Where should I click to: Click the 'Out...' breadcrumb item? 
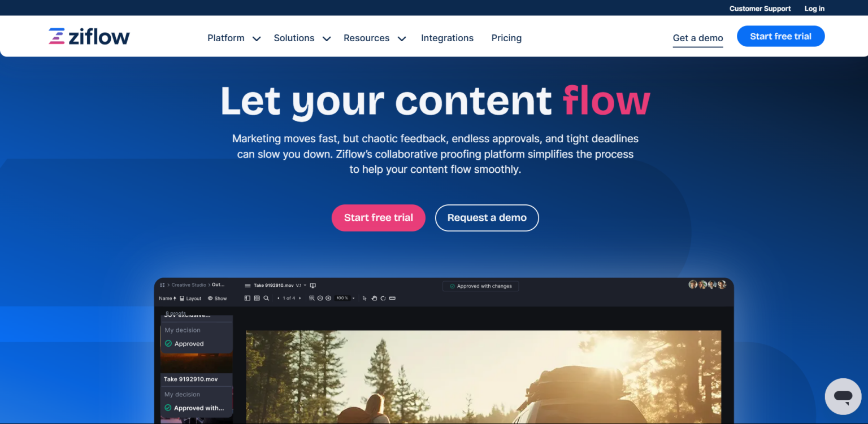pos(218,285)
